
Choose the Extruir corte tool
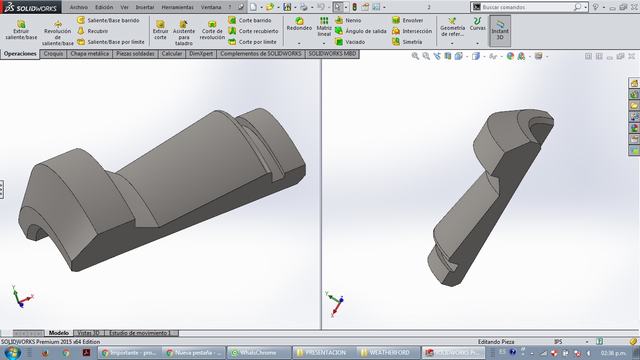[x=160, y=30]
